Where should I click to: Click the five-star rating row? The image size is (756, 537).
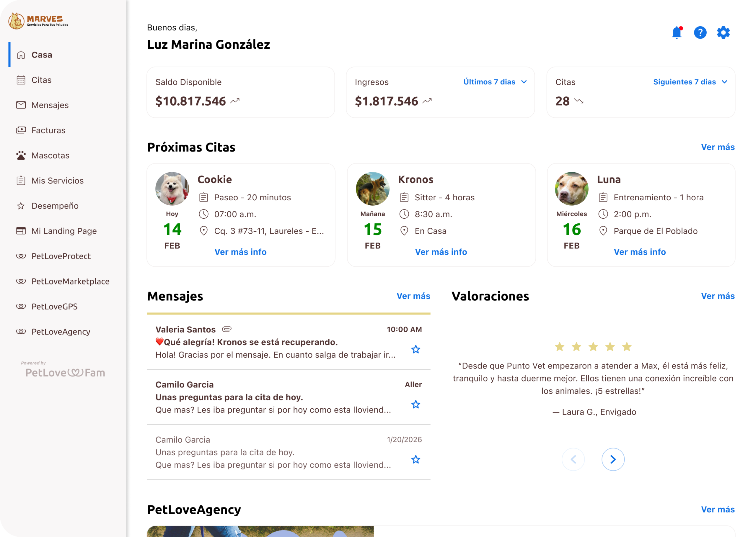click(593, 347)
